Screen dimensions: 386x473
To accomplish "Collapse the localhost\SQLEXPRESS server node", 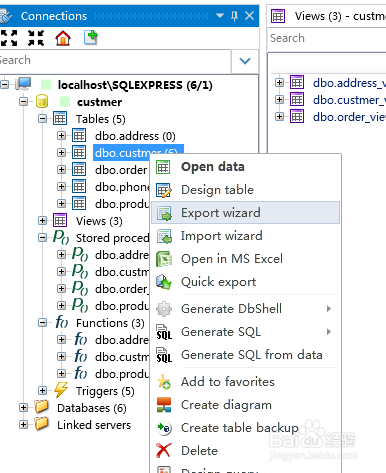I will pos(5,84).
